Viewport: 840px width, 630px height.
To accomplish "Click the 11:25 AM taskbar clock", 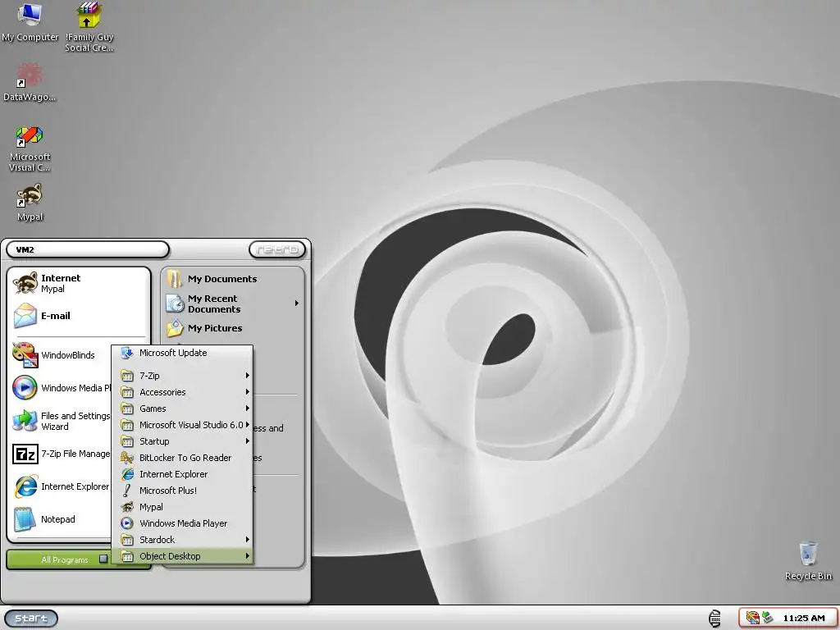I will click(x=804, y=619).
